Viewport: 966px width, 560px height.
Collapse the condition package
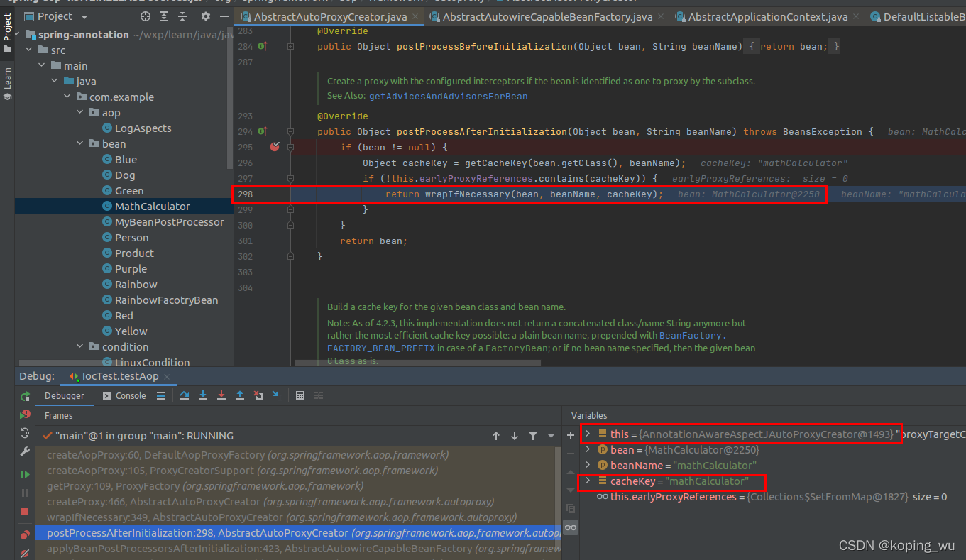(80, 347)
